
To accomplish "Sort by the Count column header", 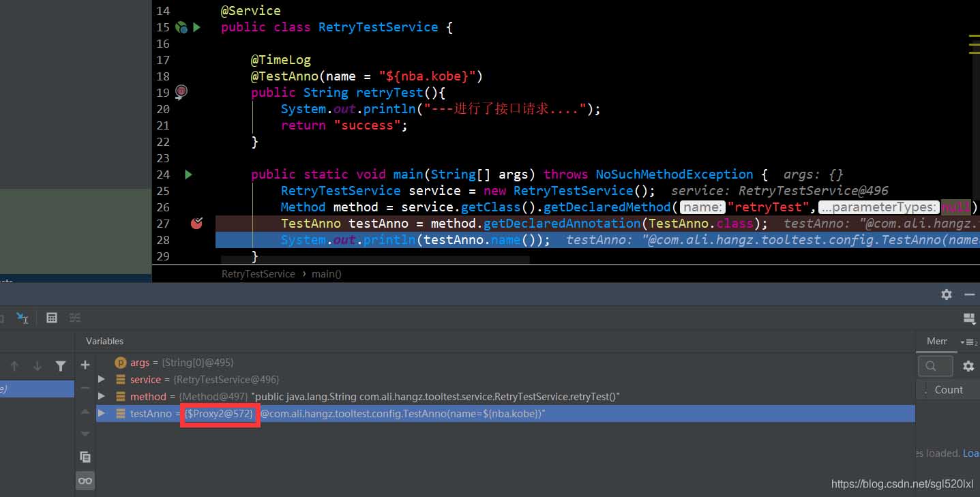I will pyautogui.click(x=949, y=390).
